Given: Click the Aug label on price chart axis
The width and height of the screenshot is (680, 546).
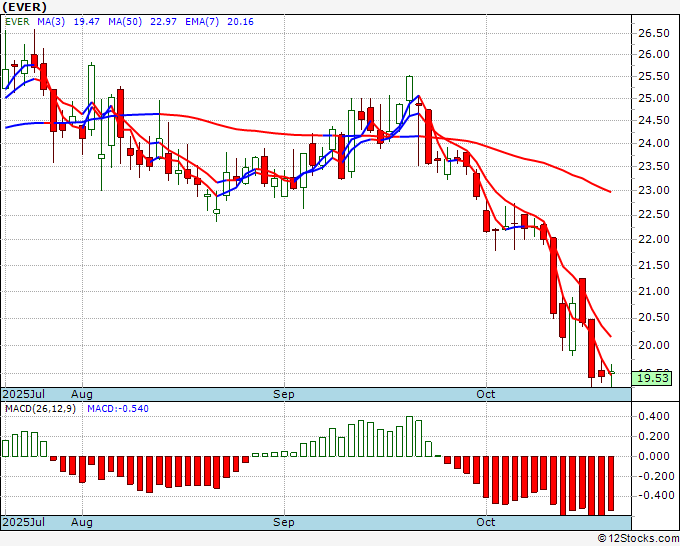Looking at the screenshot, I should click(82, 394).
